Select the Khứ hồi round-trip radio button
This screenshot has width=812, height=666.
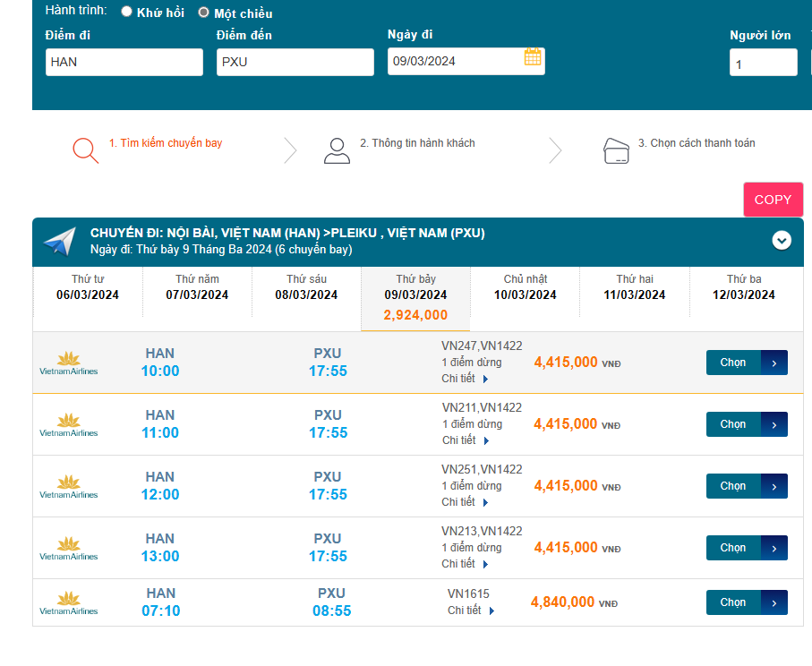click(x=126, y=12)
